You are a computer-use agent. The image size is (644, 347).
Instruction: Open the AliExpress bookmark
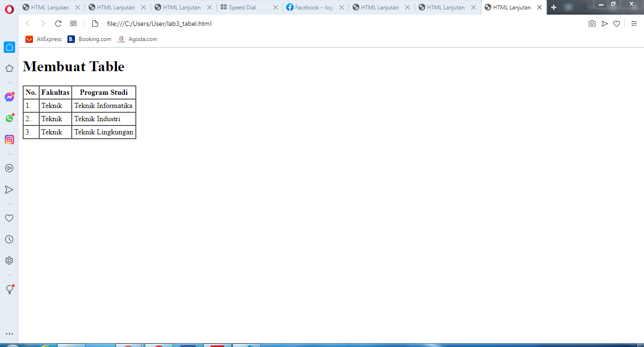coord(43,39)
